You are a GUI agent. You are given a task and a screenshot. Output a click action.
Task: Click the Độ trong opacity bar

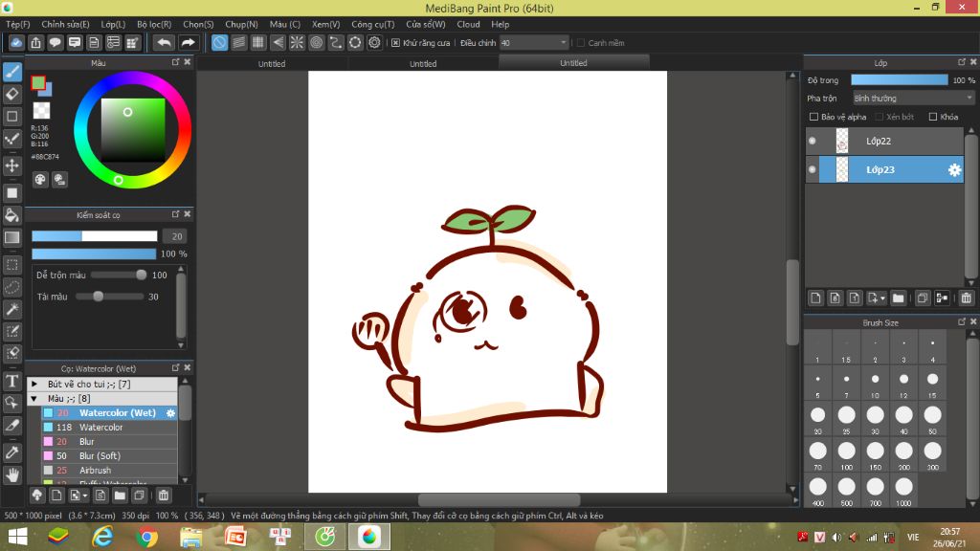(x=900, y=80)
